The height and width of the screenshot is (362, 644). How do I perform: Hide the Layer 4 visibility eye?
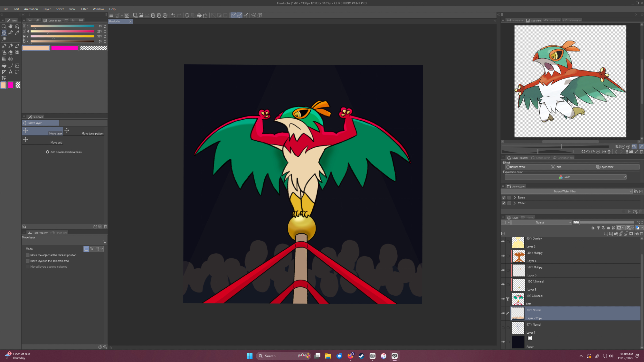point(503,256)
